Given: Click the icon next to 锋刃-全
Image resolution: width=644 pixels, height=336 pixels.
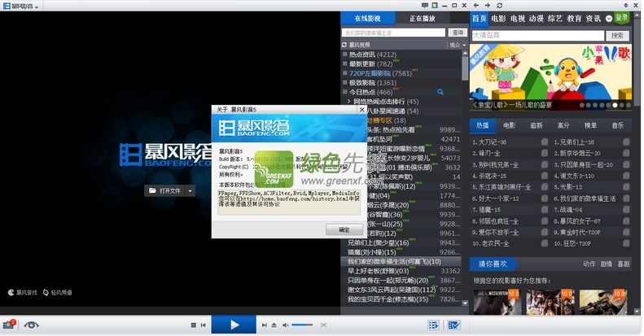Looking at the screenshot, I should [545, 153].
